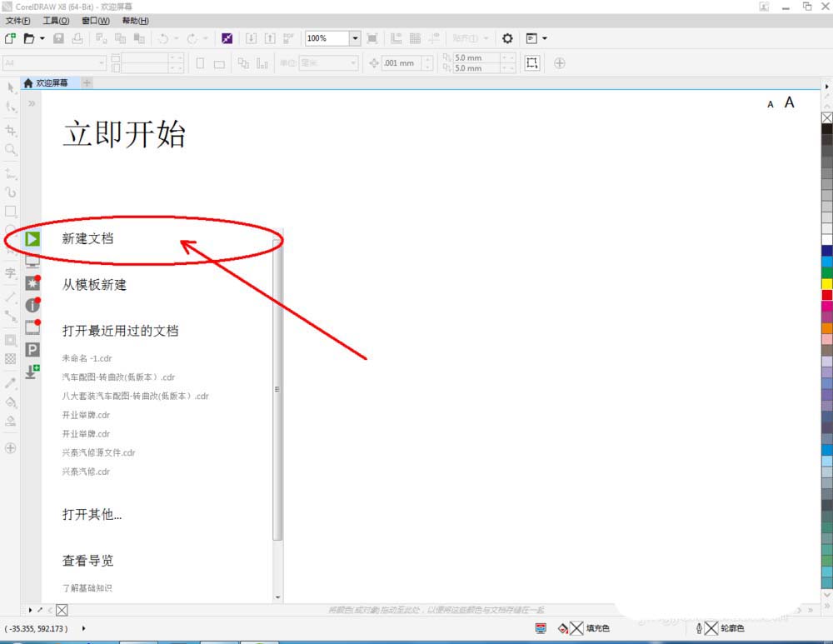Pick the red swatch in color palette
Image resolution: width=833 pixels, height=644 pixels.
click(826, 295)
